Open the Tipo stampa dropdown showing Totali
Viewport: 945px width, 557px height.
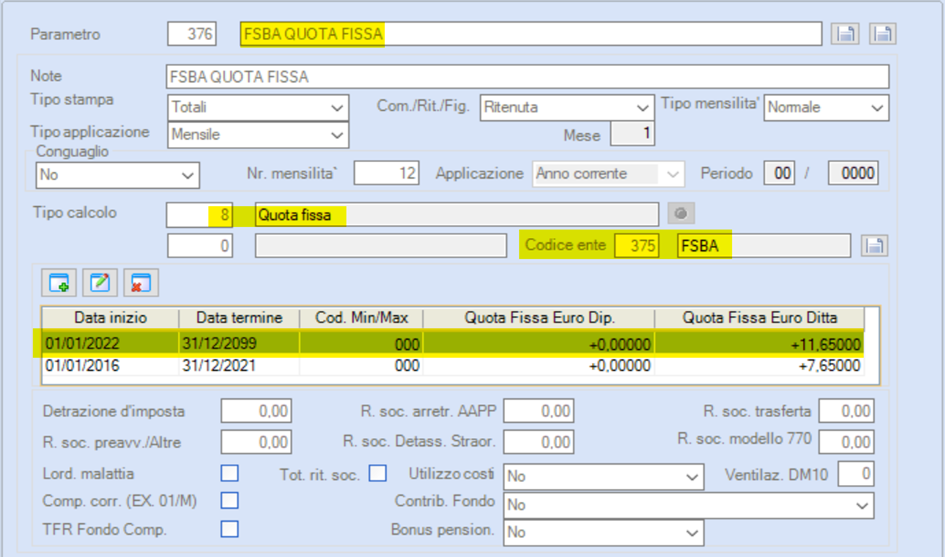coord(258,108)
